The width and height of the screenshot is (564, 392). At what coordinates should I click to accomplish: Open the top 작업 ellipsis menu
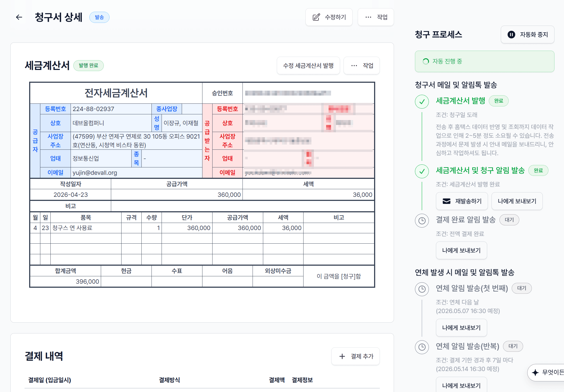point(376,17)
